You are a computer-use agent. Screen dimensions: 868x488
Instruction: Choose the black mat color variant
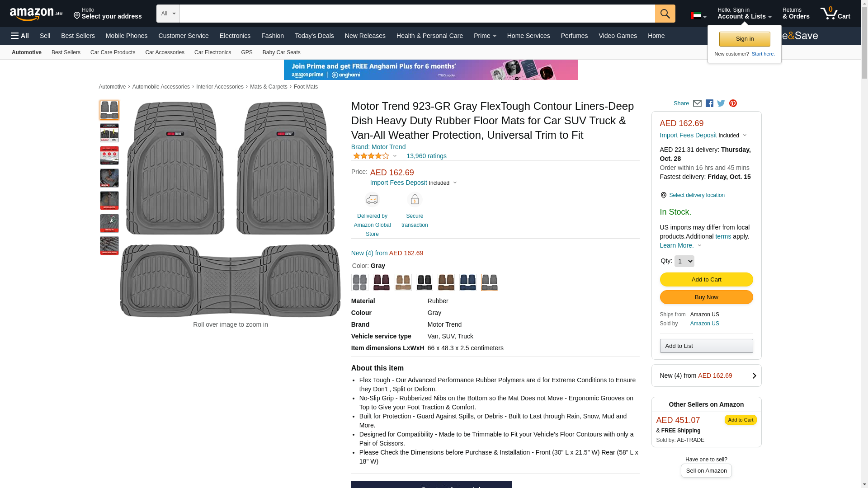pos(424,282)
